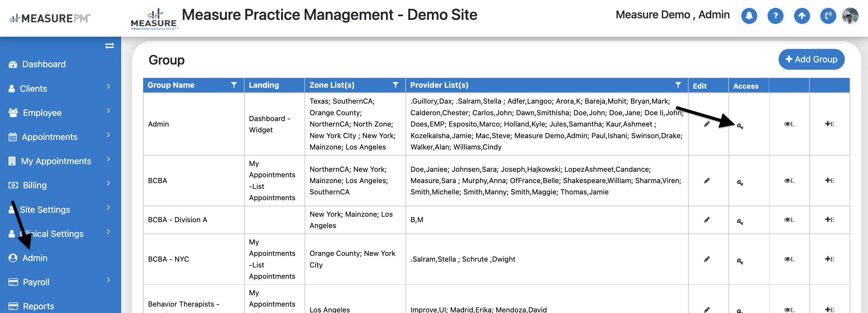Viewport: 868px width, 313px height.
Task: Filter the Zone List(s) column
Action: 395,85
